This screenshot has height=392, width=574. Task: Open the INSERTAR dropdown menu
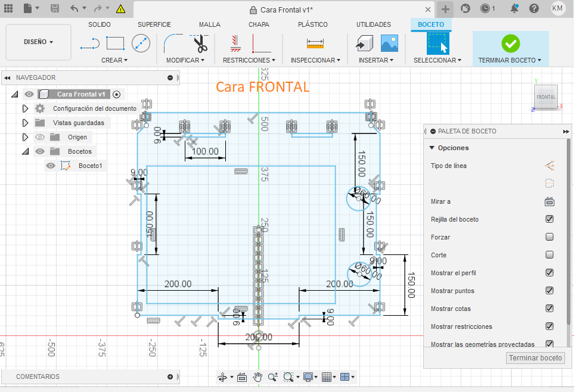(x=376, y=60)
